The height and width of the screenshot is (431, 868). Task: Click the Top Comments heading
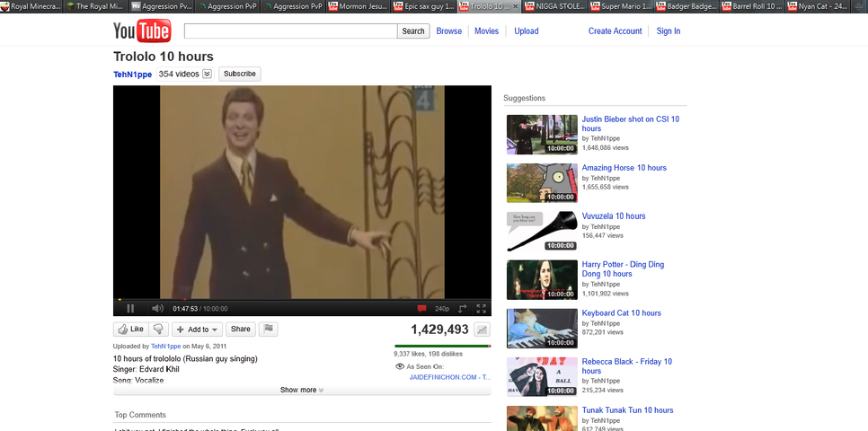tap(140, 415)
